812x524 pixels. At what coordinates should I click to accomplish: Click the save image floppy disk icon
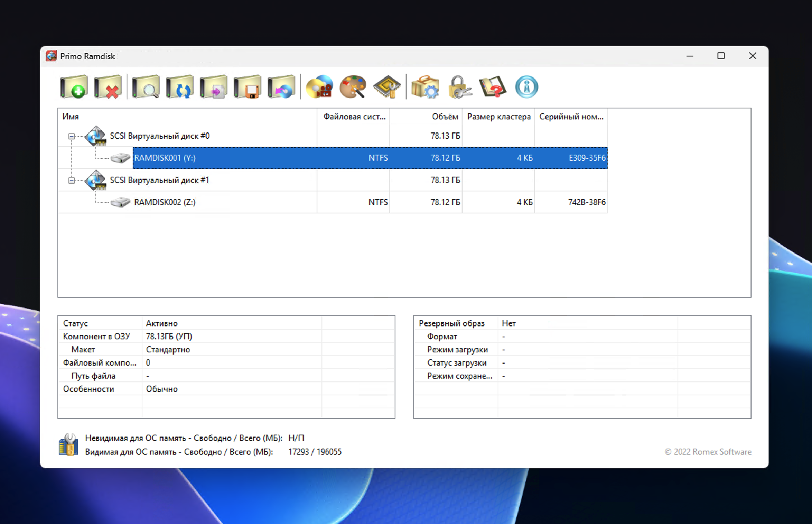coord(248,87)
